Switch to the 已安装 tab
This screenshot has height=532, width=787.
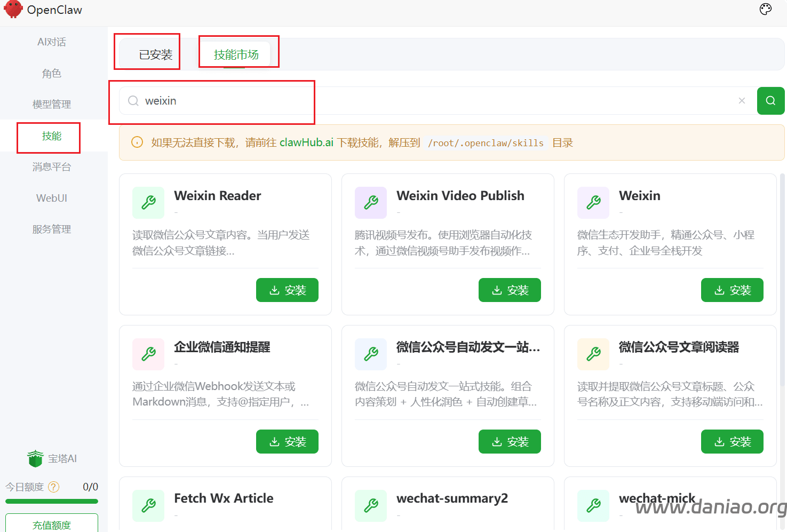point(155,54)
